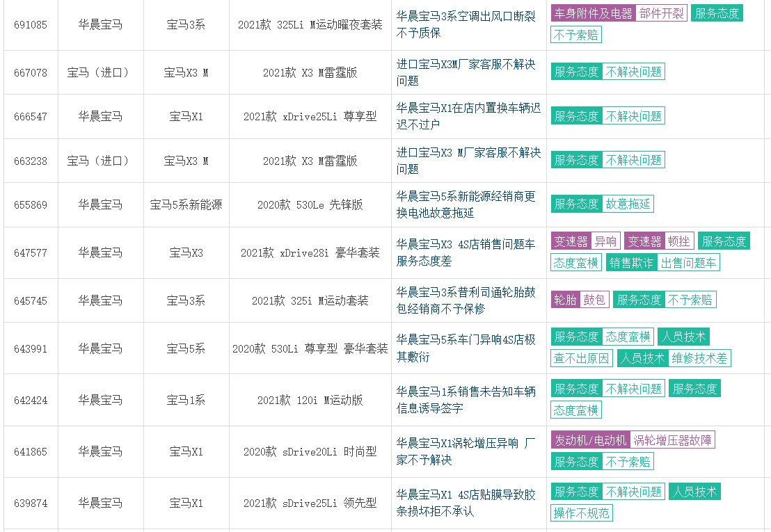
Task: Click complaint ID 691085
Action: 31,24
